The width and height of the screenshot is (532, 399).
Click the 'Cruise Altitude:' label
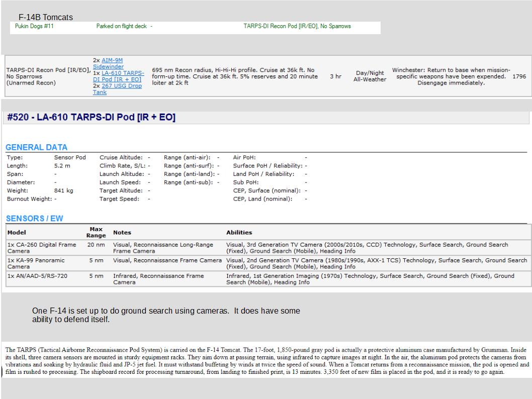(121, 157)
